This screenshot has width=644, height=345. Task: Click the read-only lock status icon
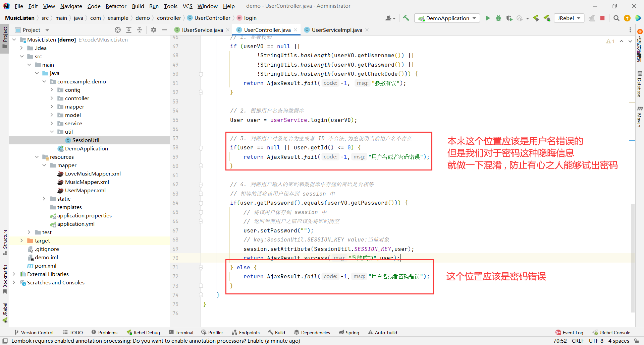click(636, 341)
